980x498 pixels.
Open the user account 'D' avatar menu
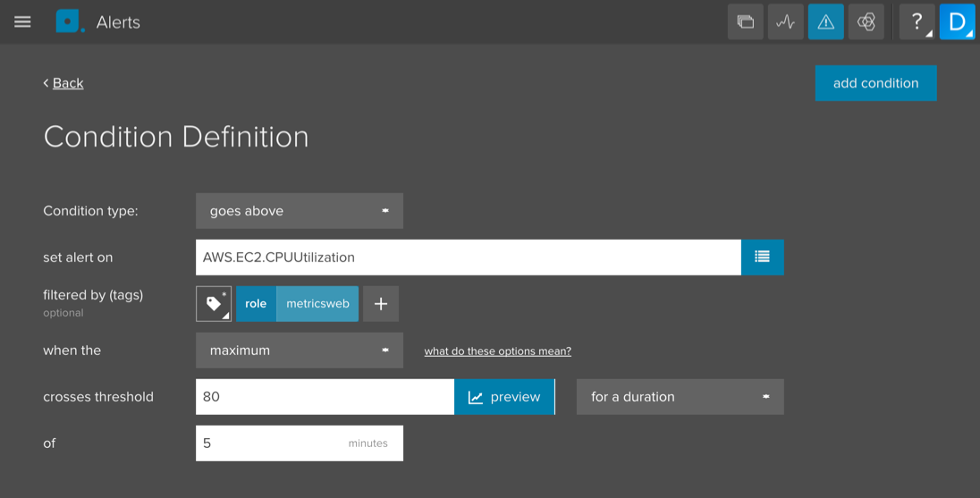click(x=957, y=22)
